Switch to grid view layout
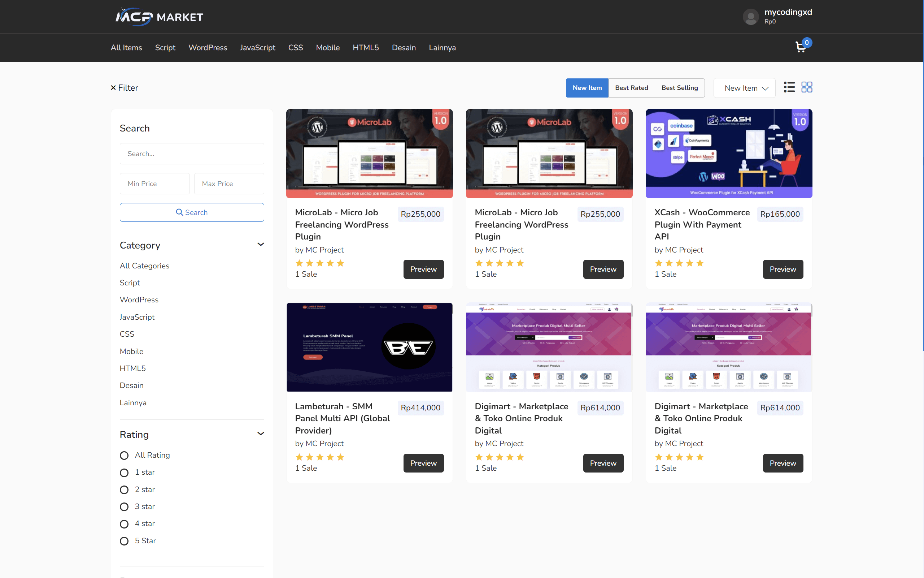Image resolution: width=924 pixels, height=578 pixels. coord(806,87)
